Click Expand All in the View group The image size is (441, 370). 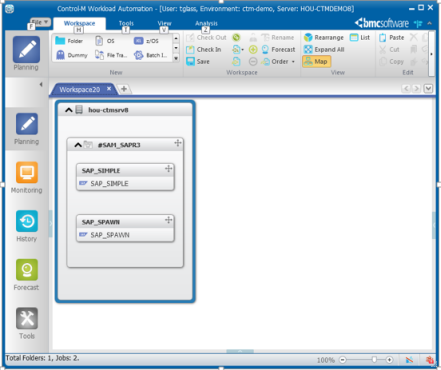[324, 50]
